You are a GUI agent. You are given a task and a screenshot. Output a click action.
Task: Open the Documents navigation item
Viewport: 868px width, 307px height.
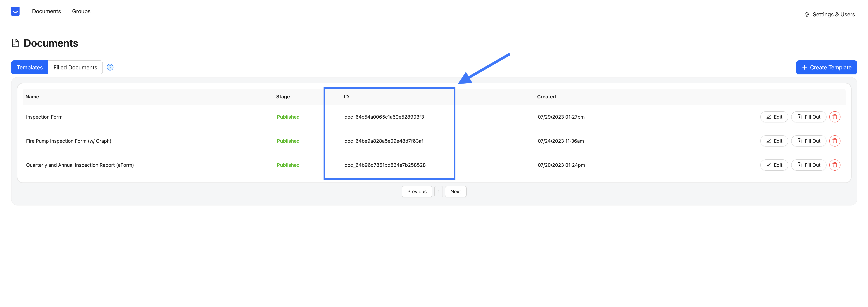[x=47, y=11]
